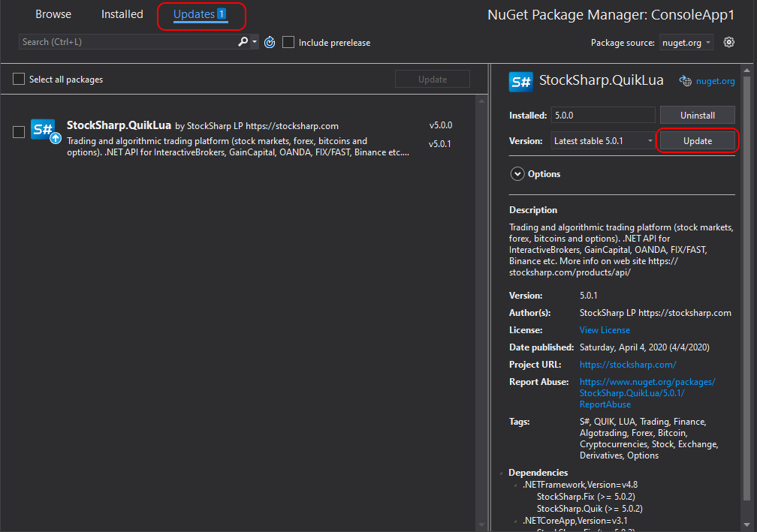Image resolution: width=757 pixels, height=532 pixels.
Task: Click Update button in details pane
Action: click(x=698, y=141)
